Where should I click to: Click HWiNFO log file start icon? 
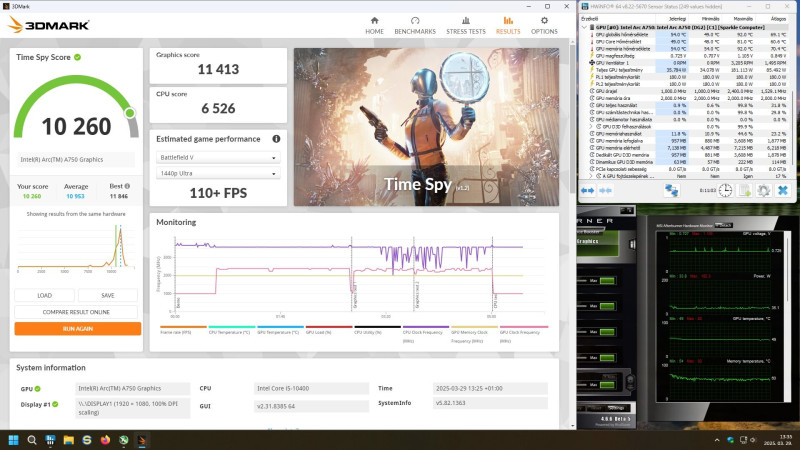[x=745, y=190]
